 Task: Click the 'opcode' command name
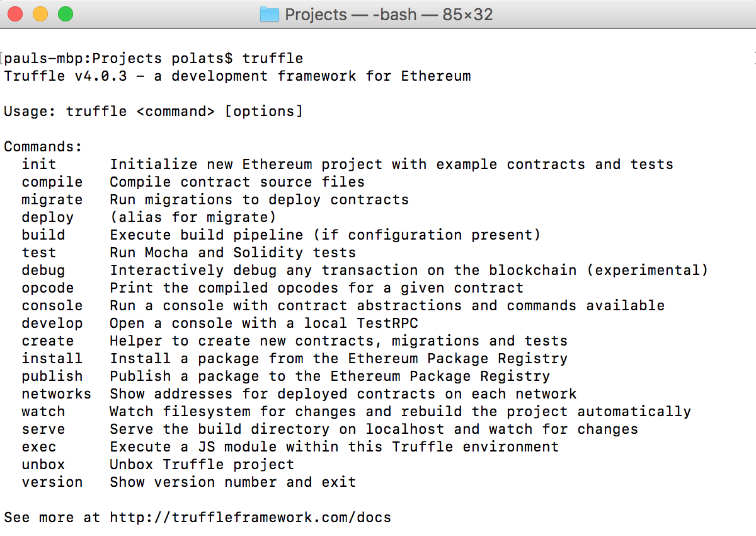pos(48,288)
